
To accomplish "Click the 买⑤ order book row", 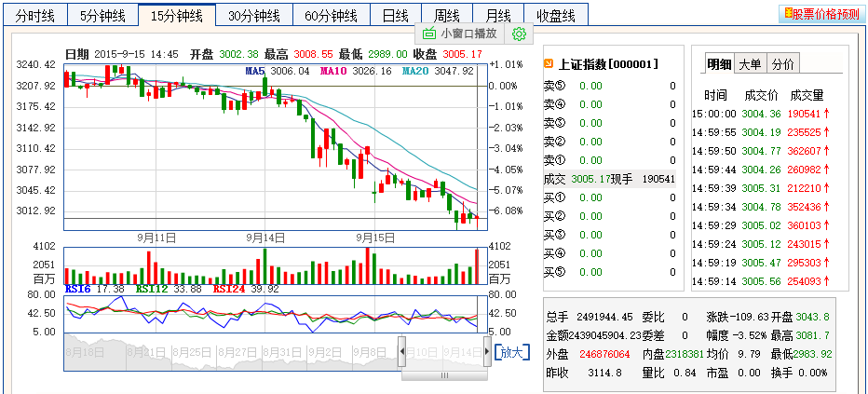I will [x=609, y=272].
